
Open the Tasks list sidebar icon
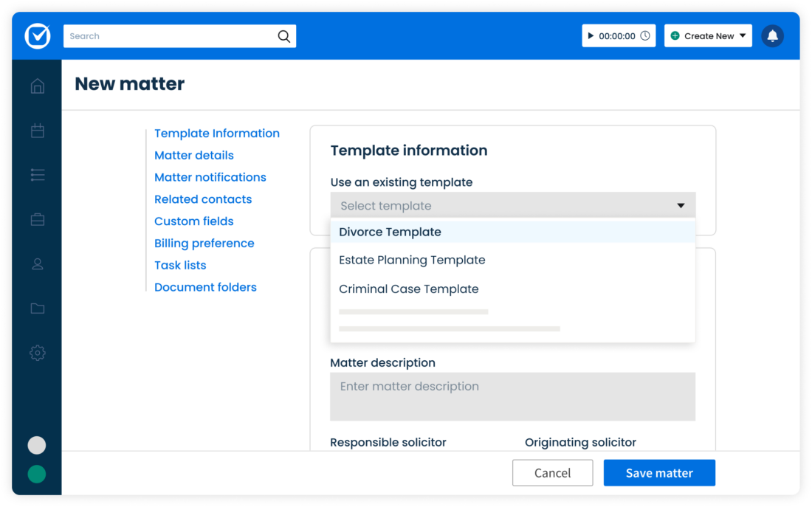(x=38, y=175)
